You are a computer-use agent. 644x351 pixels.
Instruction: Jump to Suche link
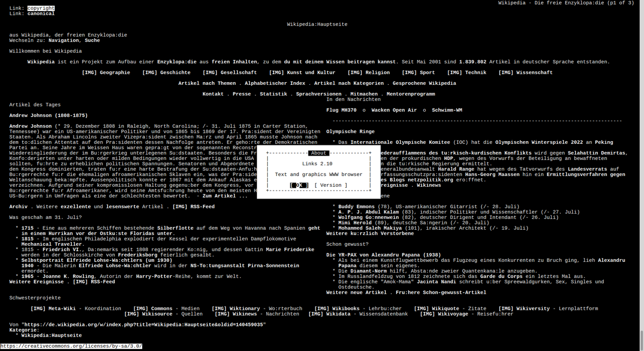[x=92, y=40]
